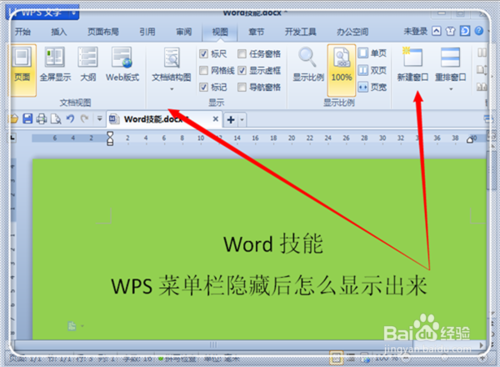Screen dimensions: 500x367
Task: Add new document tab with plus button
Action: pos(231,119)
